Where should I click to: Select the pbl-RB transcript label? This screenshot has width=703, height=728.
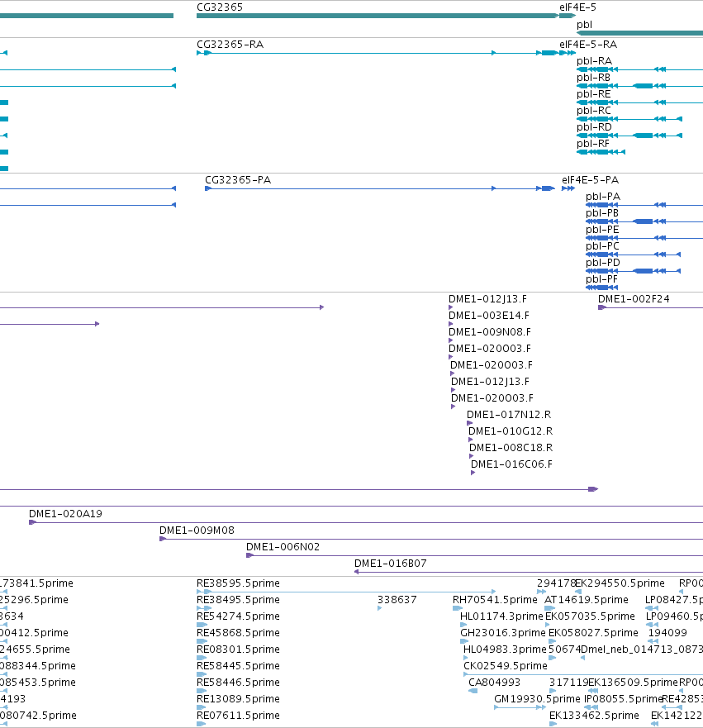[x=593, y=78]
